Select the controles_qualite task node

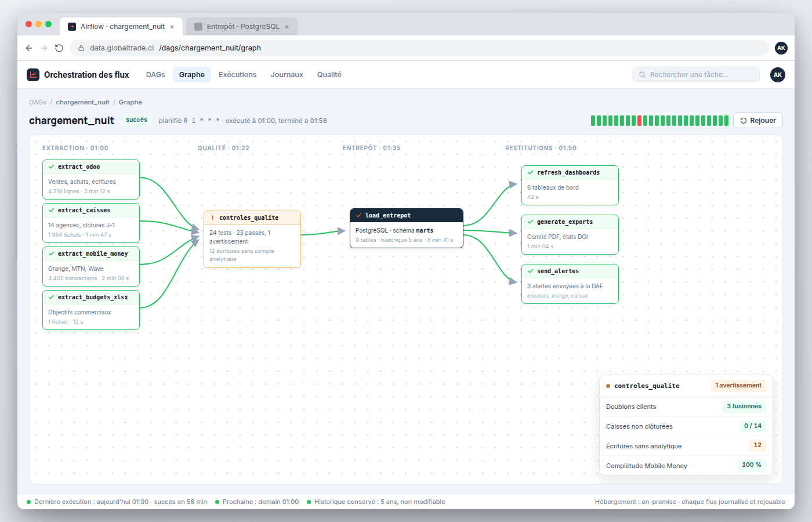click(x=252, y=240)
